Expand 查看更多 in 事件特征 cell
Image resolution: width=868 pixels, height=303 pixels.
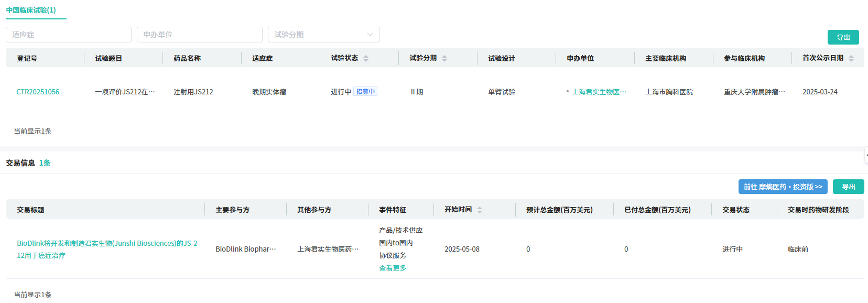coord(393,268)
